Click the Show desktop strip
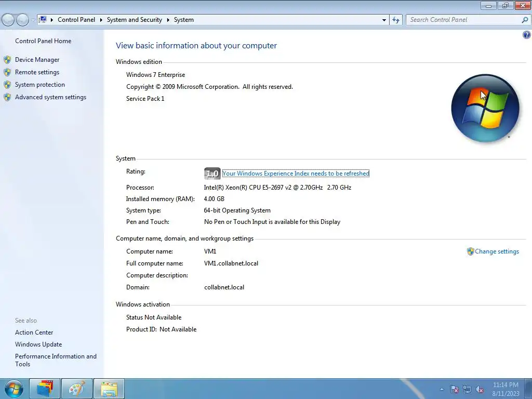The image size is (532, 399). coord(528,389)
